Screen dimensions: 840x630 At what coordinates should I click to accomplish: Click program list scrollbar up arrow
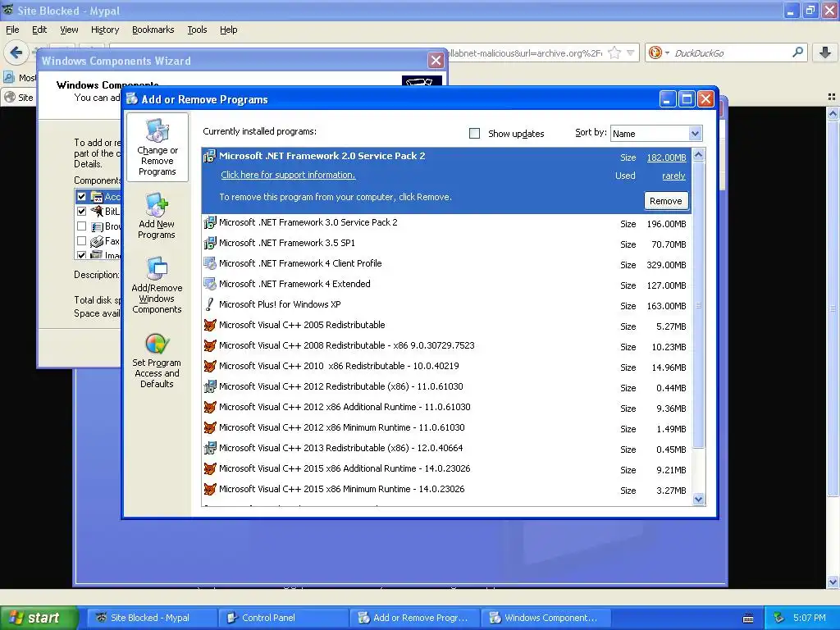pyautogui.click(x=698, y=155)
